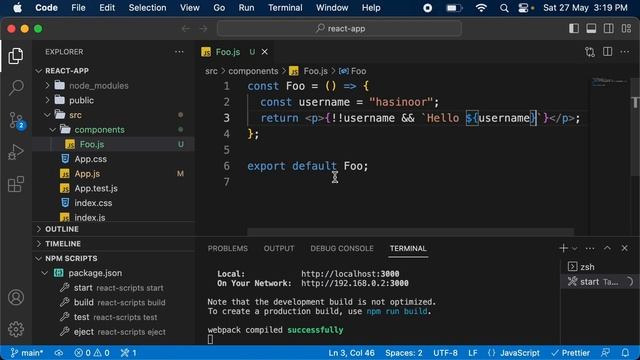Select the zsh terminal instance
The width and height of the screenshot is (640, 360).
point(599,267)
